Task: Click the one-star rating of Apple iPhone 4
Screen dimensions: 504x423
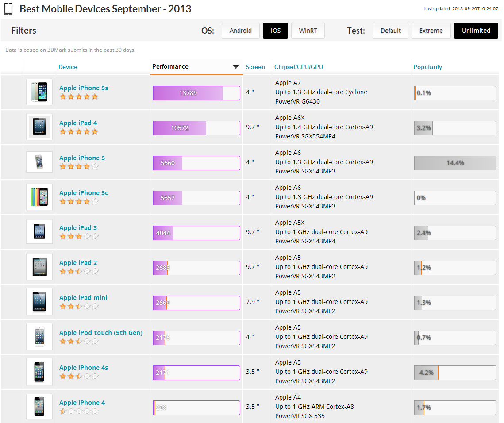Action: tap(79, 411)
